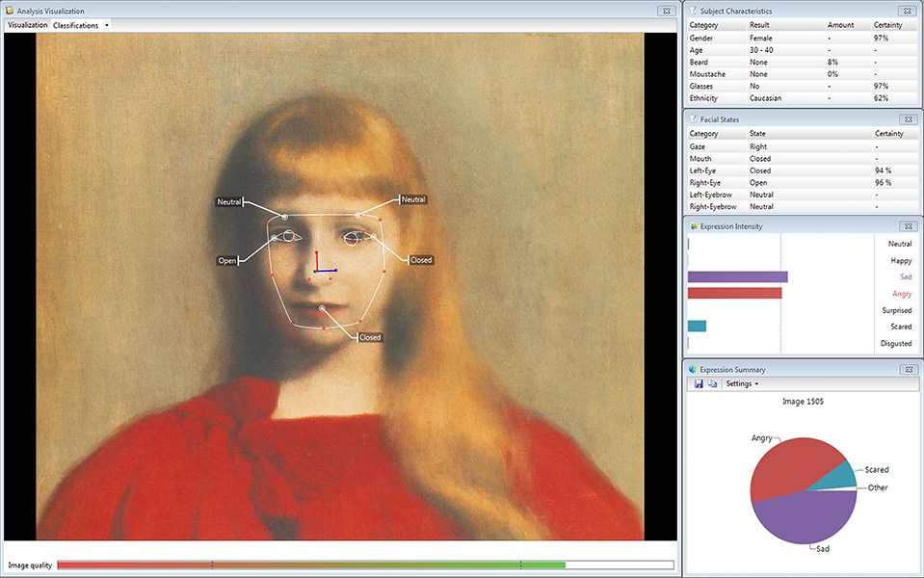Click the Expression Summary panel icon
This screenshot has width=924, height=578.
click(x=693, y=369)
